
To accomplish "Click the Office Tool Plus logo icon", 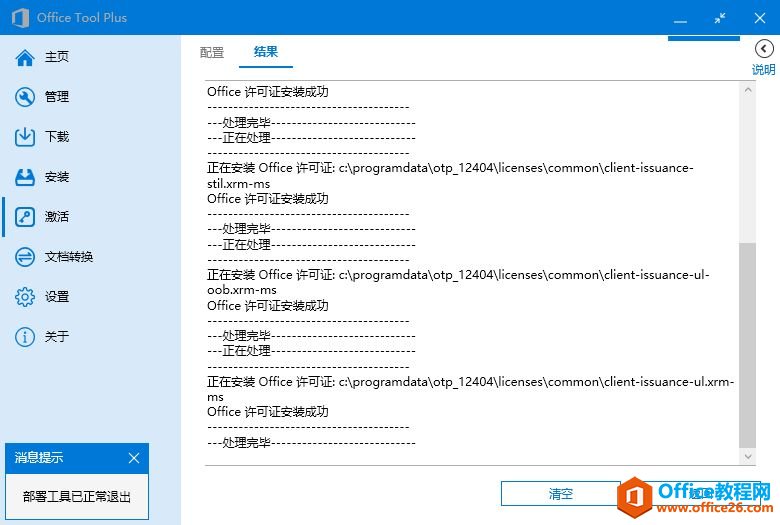I will (20, 18).
